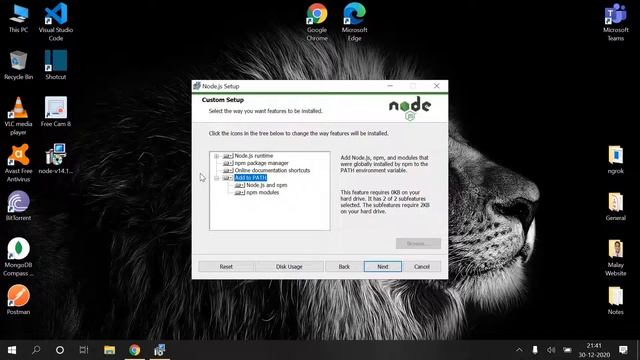Open the Recycle Bin
This screenshot has width=640, height=360.
18,65
